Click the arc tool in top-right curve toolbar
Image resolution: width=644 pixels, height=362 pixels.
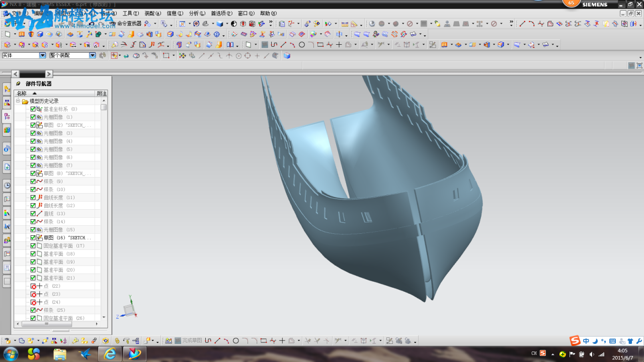coord(532,24)
